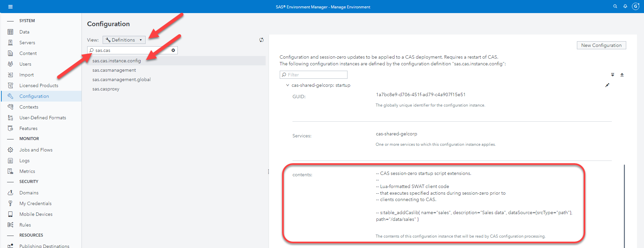Open the Domains page
The width and height of the screenshot is (644, 248).
coord(29,193)
